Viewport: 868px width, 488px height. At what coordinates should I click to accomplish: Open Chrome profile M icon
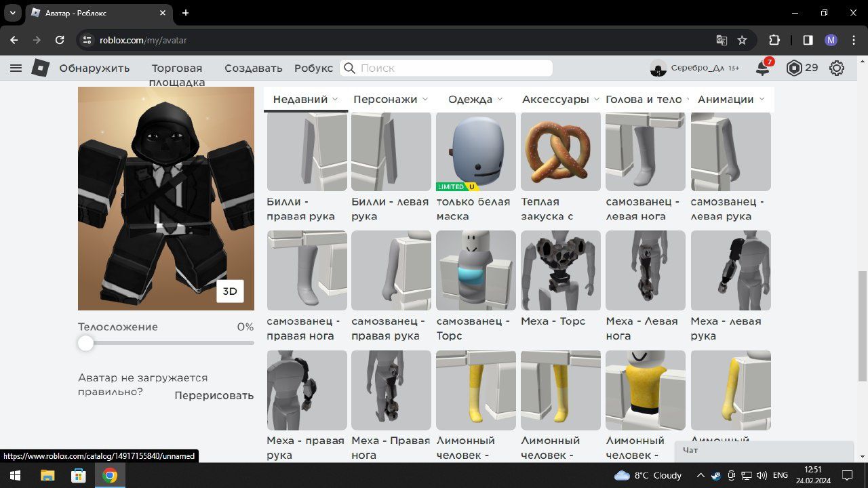point(831,40)
